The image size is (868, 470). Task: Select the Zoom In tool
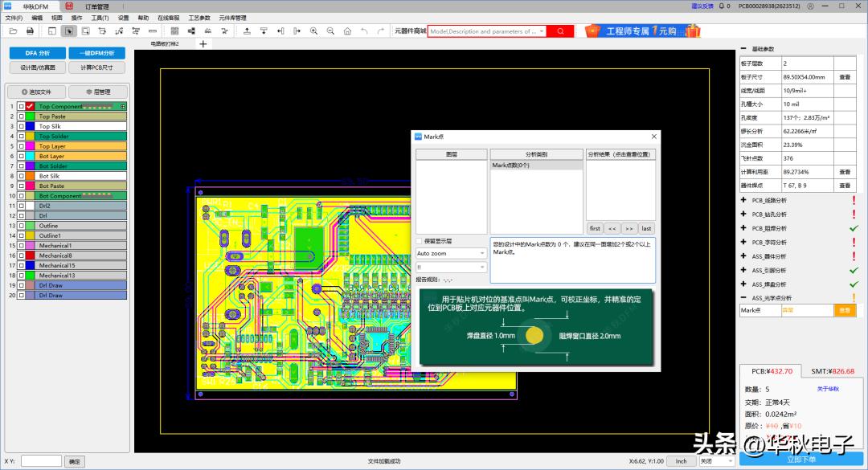(x=314, y=31)
